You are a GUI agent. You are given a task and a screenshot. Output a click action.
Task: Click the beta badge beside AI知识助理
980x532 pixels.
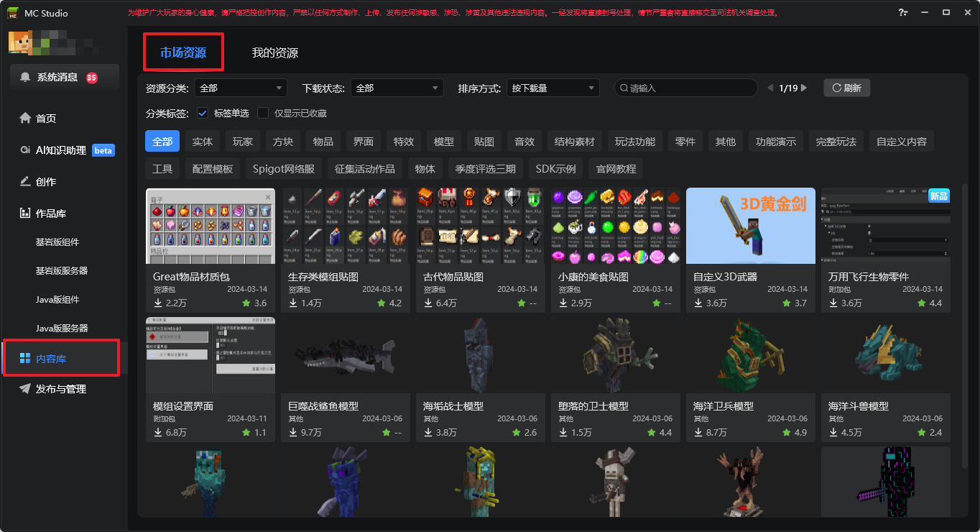tap(103, 150)
